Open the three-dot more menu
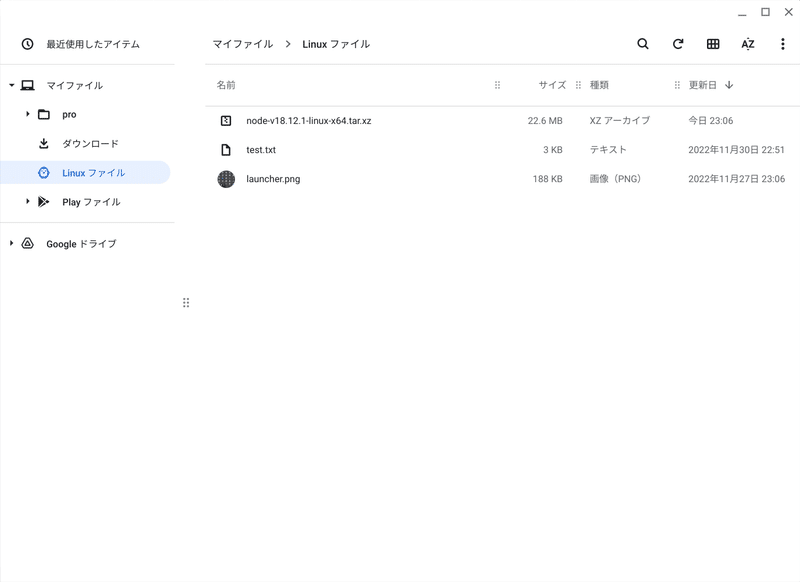This screenshot has height=582, width=800. click(782, 44)
